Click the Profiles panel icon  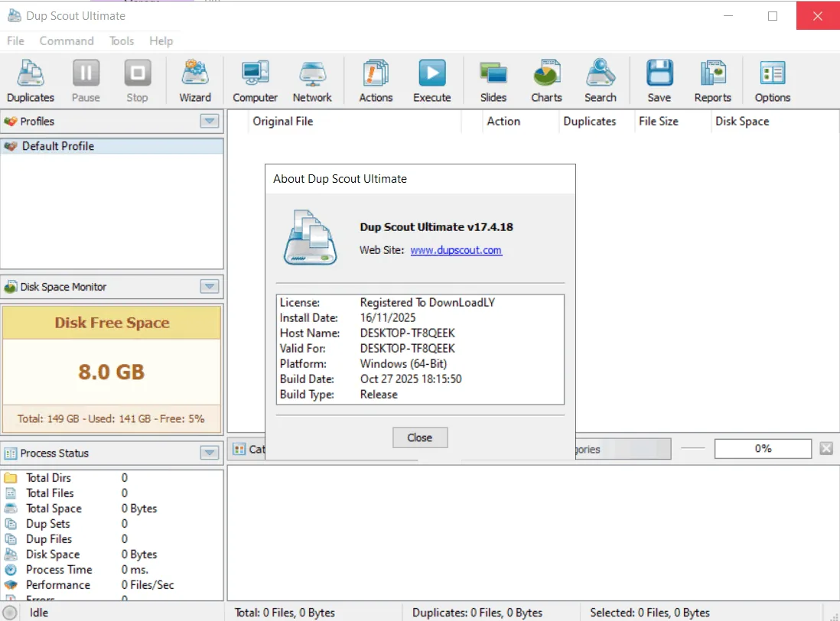pos(10,122)
